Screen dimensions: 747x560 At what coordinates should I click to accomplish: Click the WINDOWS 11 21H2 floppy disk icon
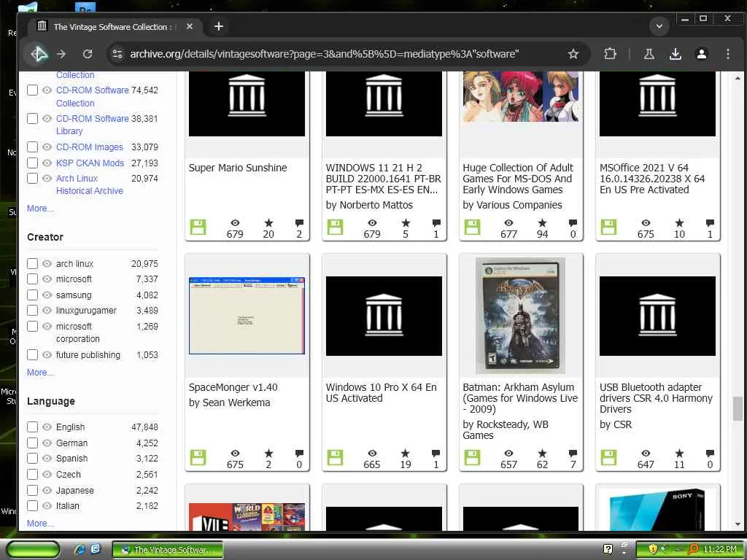point(335,227)
